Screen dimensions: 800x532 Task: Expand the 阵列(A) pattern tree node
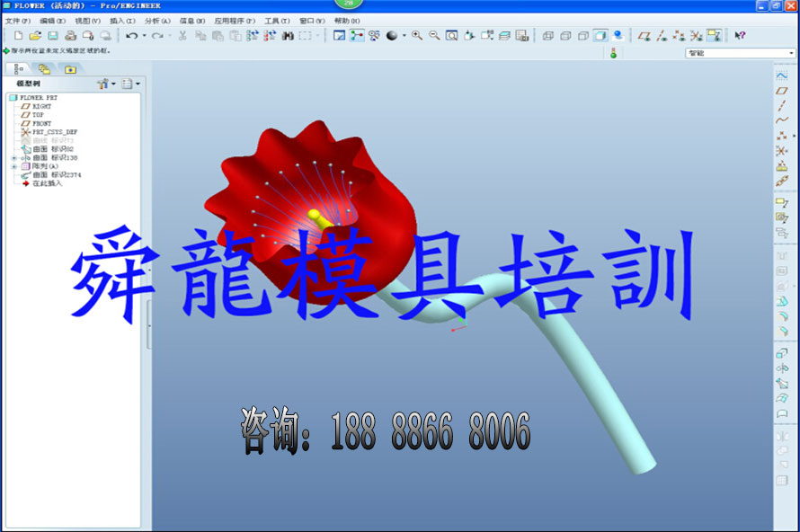click(x=13, y=166)
